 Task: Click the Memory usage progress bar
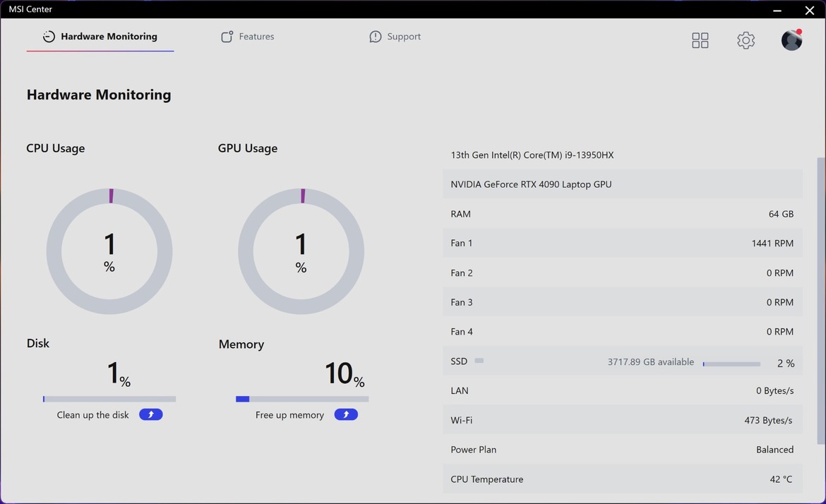point(302,399)
